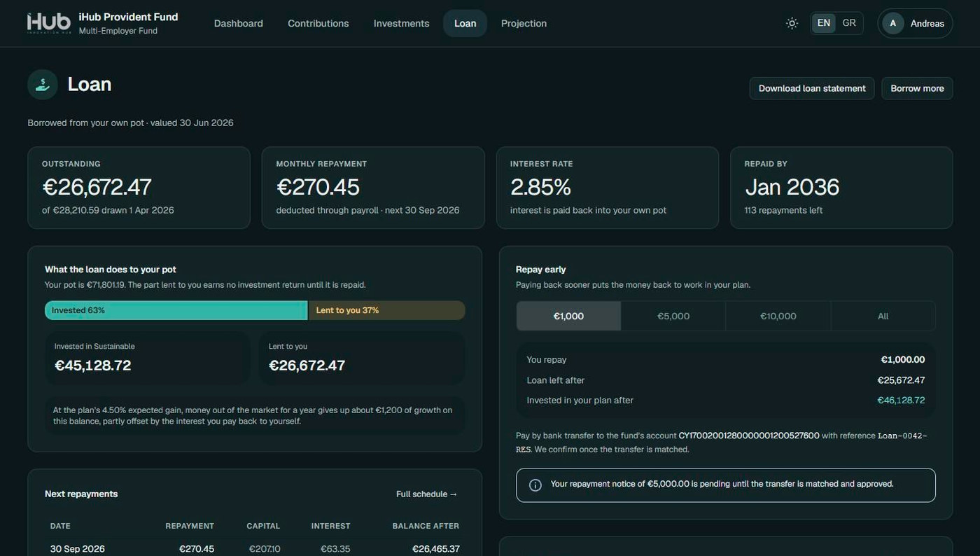Viewport: 980px width, 556px height.
Task: Click the iHub logo icon
Action: tap(49, 23)
